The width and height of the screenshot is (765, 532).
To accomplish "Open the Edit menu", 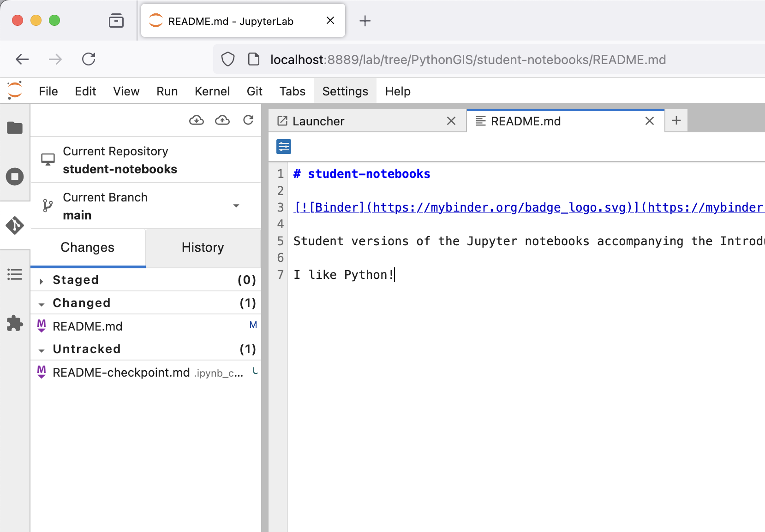I will click(85, 91).
